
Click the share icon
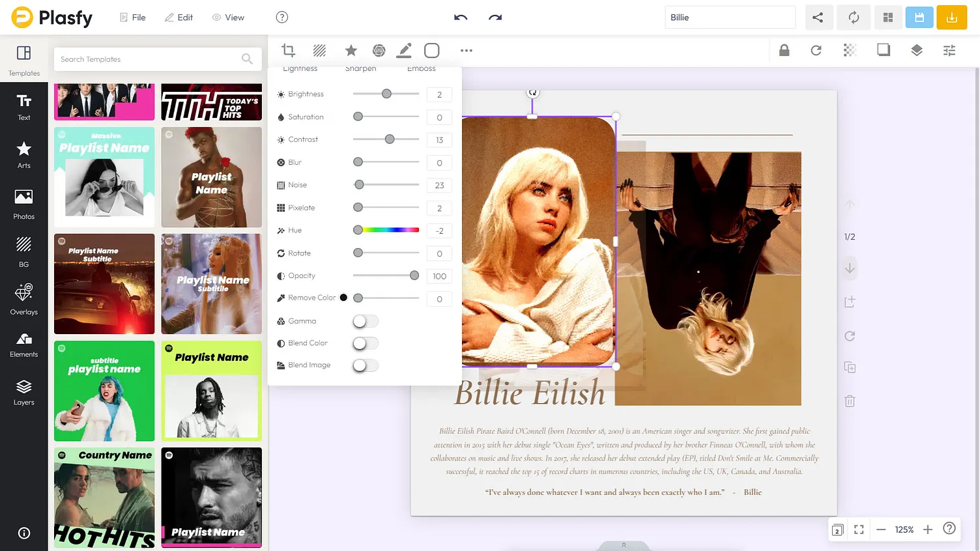pos(817,18)
